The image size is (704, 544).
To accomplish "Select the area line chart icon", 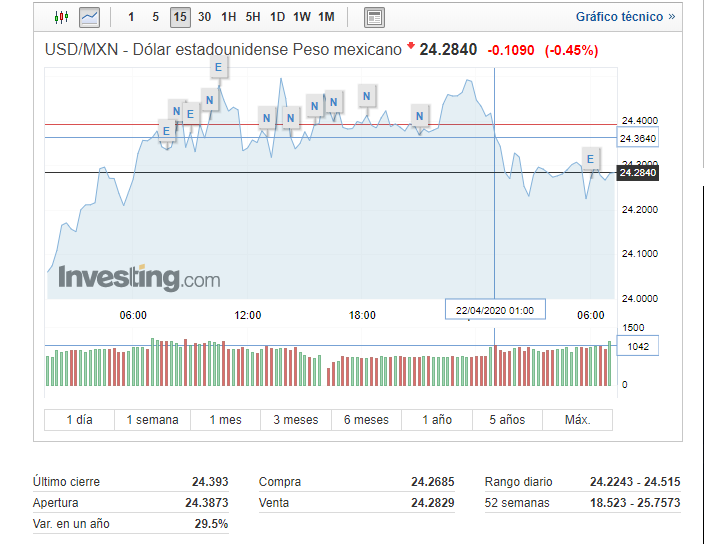I will click(x=89, y=17).
